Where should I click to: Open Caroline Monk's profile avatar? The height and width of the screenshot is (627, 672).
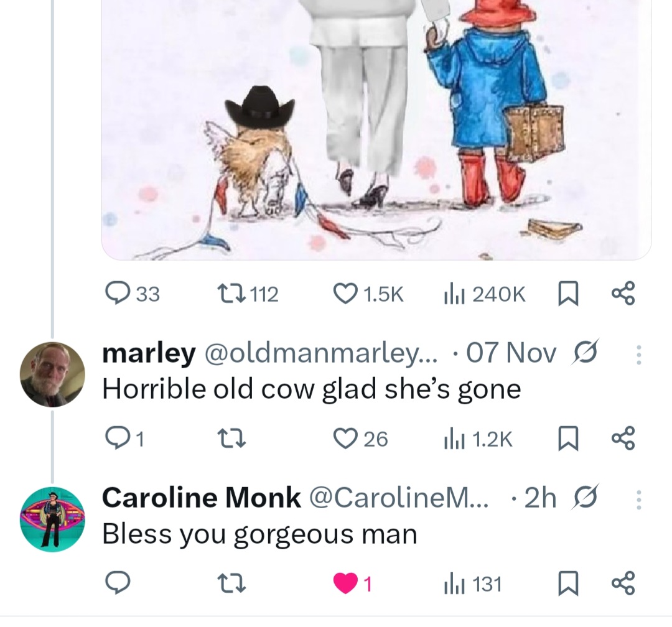pos(52,519)
